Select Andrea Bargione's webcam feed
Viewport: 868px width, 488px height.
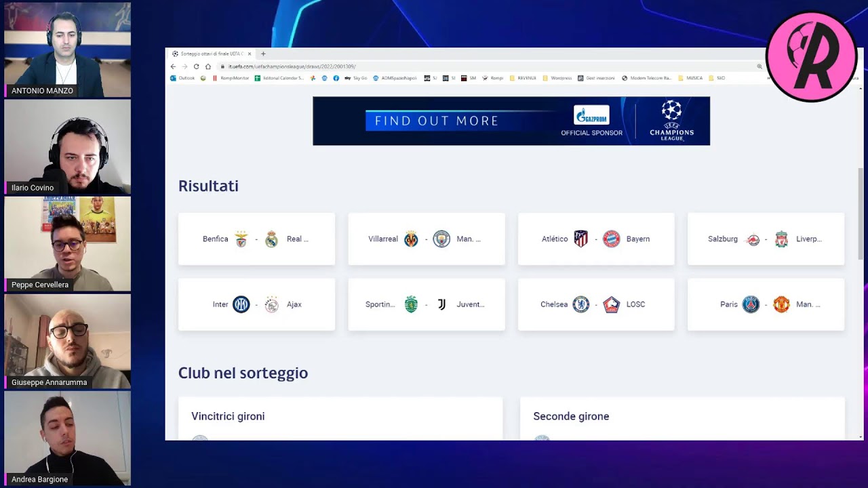click(67, 439)
